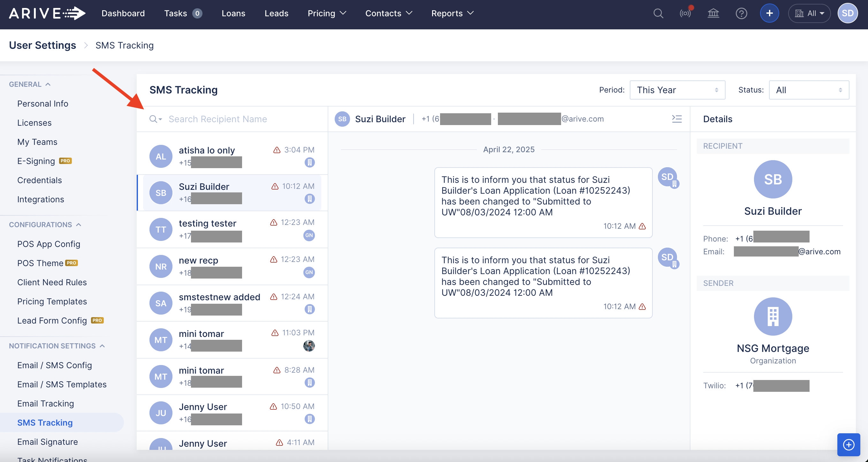Open the Status dropdown showing All
The width and height of the screenshot is (868, 462).
tap(809, 90)
